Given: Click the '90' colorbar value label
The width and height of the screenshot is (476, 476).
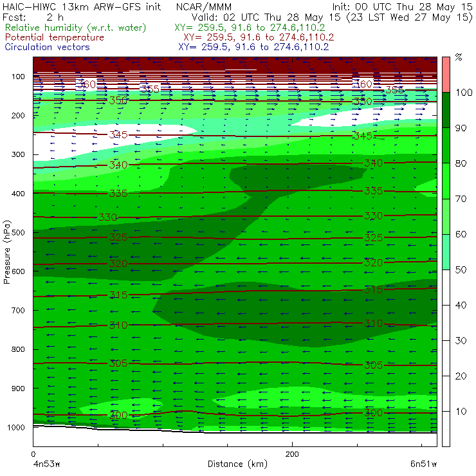Looking at the screenshot, I should coord(461,128).
